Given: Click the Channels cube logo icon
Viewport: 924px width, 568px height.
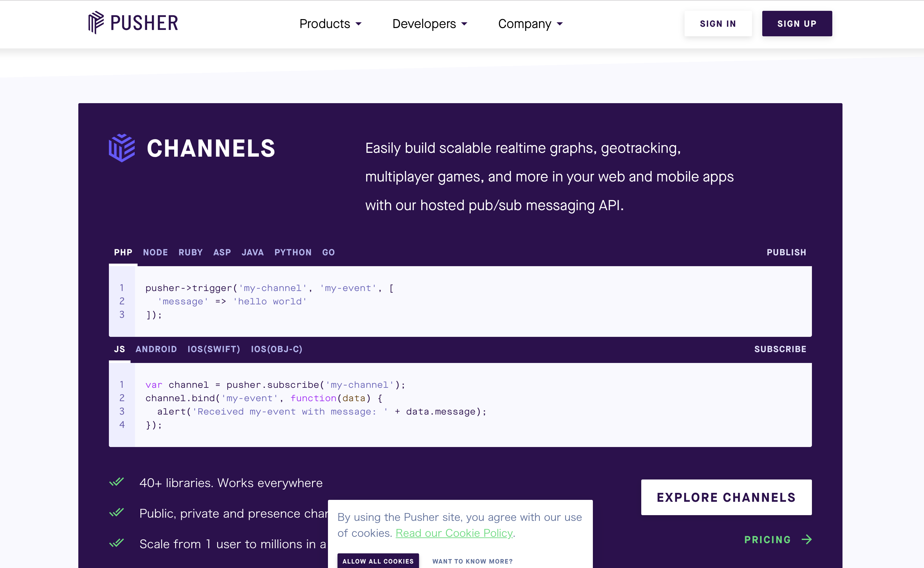Looking at the screenshot, I should [x=122, y=148].
